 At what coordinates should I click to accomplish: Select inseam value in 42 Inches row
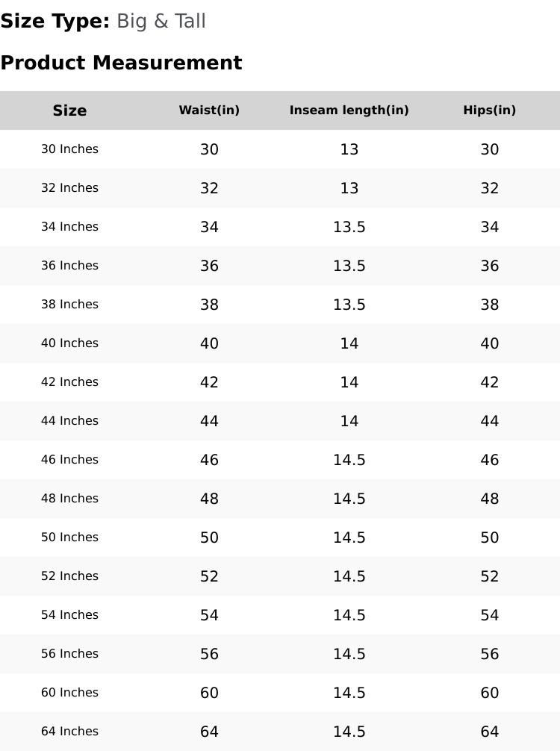(349, 382)
